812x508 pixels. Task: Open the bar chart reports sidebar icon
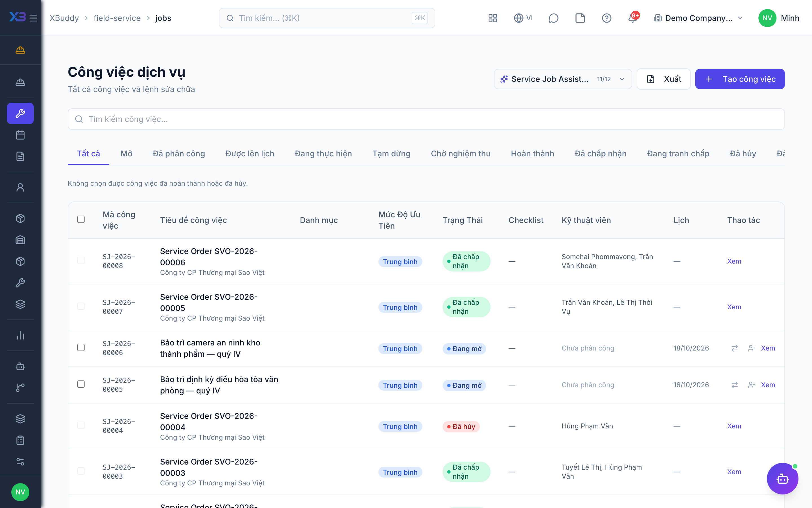click(20, 335)
